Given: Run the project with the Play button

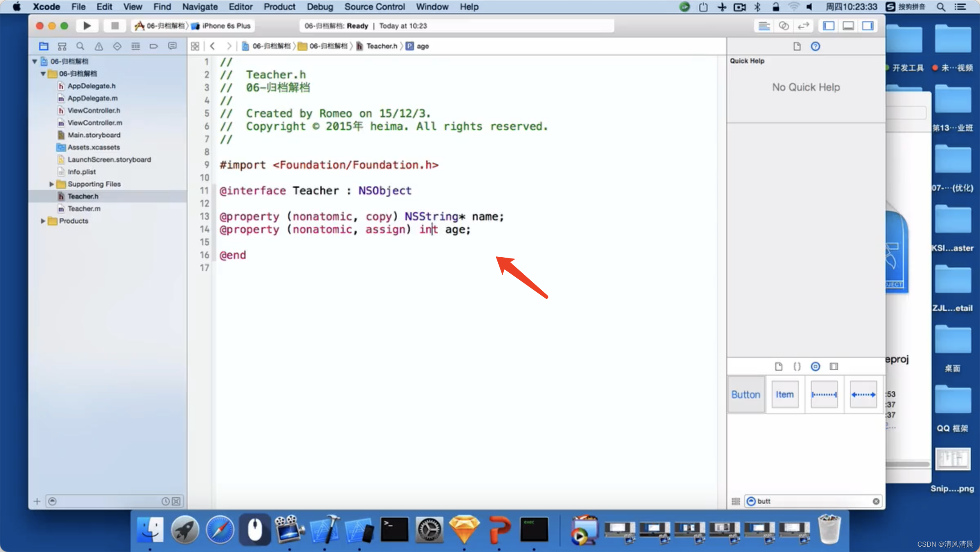Looking at the screenshot, I should (87, 26).
